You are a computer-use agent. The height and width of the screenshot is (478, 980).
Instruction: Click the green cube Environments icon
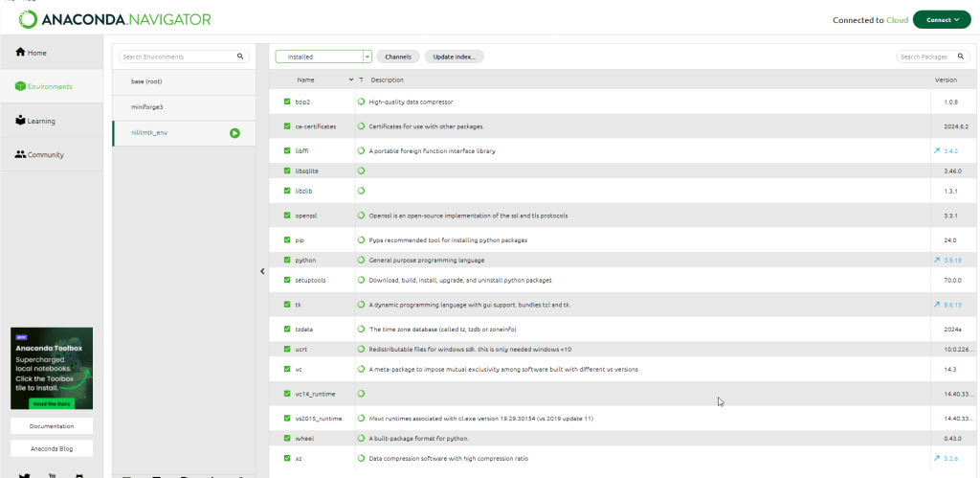[x=20, y=87]
